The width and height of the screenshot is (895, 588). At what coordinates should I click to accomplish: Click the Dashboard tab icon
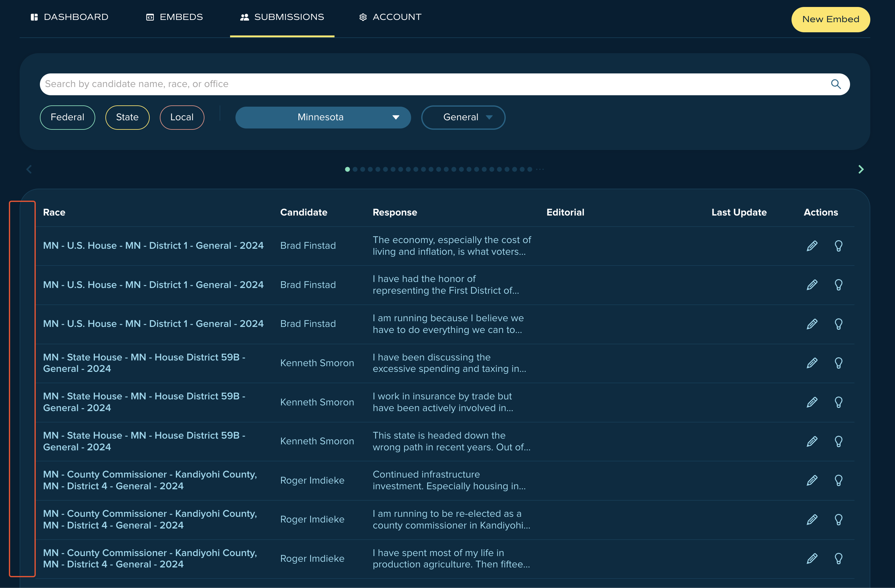point(34,17)
